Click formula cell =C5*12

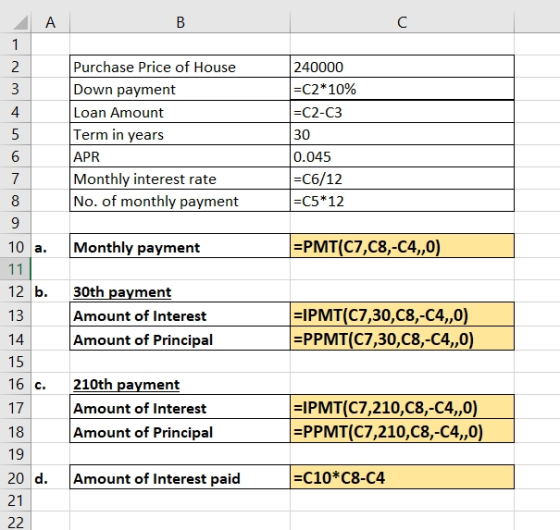tap(402, 201)
